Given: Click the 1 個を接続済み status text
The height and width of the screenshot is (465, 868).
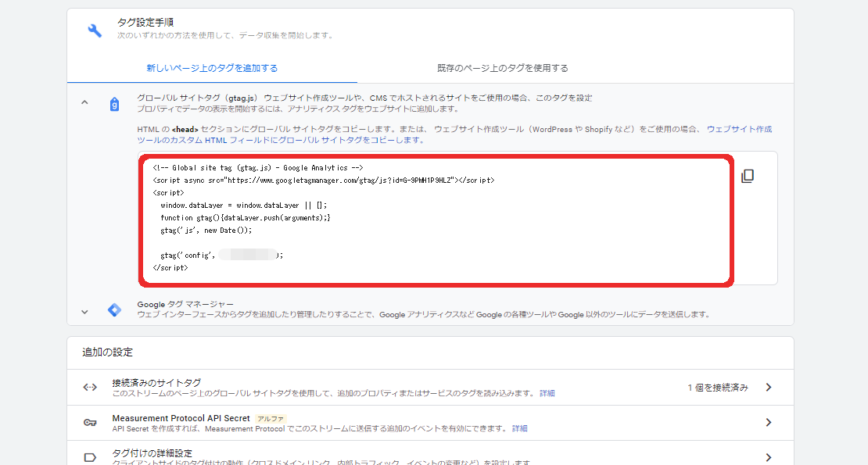Looking at the screenshot, I should point(718,388).
